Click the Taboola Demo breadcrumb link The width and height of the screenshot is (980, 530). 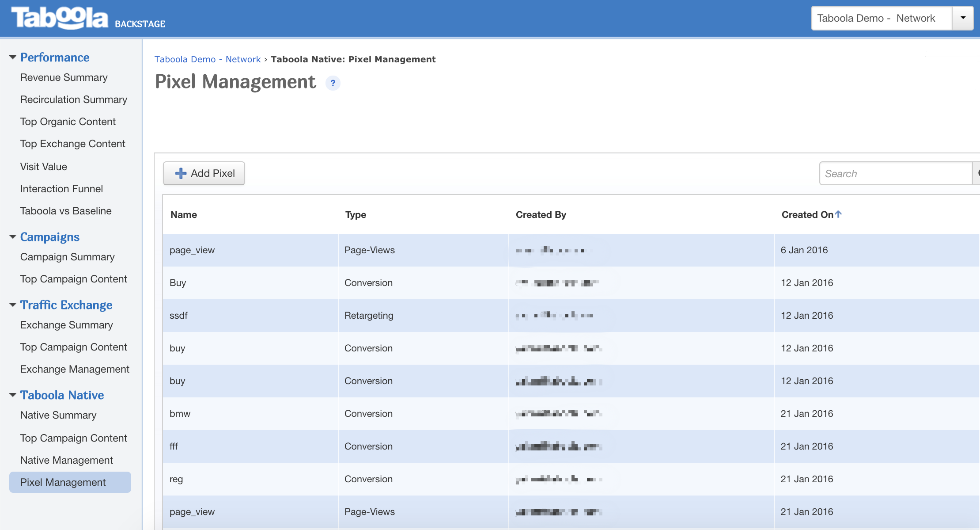(185, 59)
